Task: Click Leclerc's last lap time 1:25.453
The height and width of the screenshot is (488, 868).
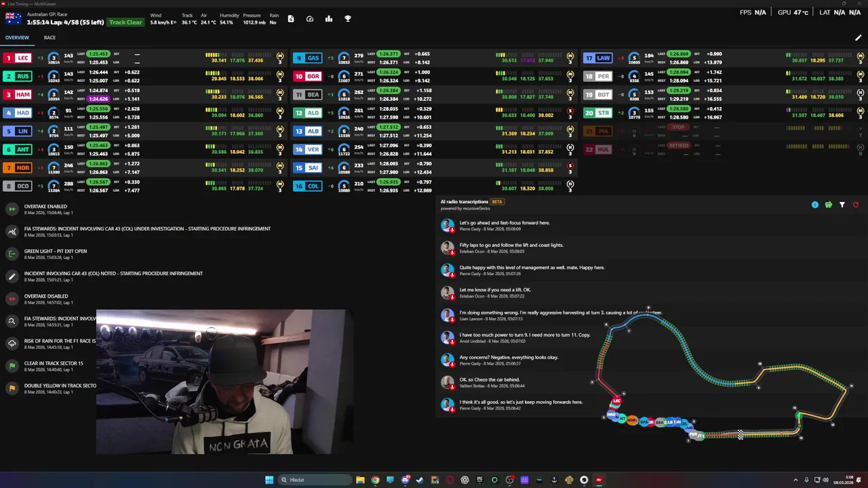Action: (98, 54)
